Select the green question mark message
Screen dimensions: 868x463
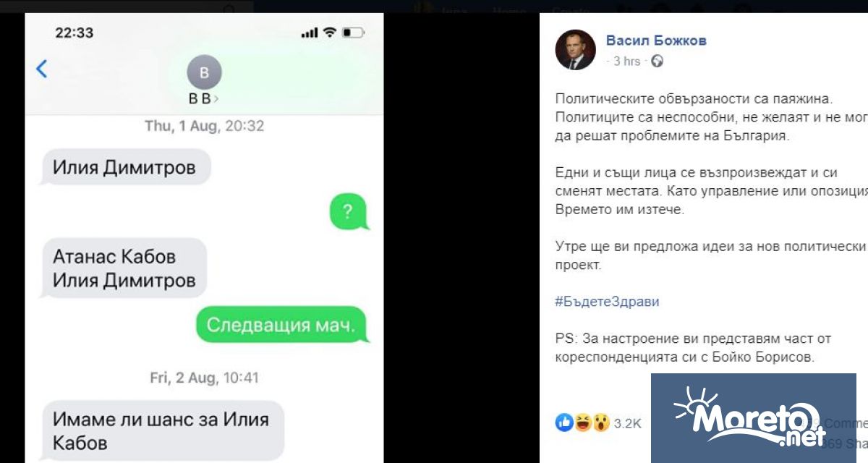pos(348,212)
